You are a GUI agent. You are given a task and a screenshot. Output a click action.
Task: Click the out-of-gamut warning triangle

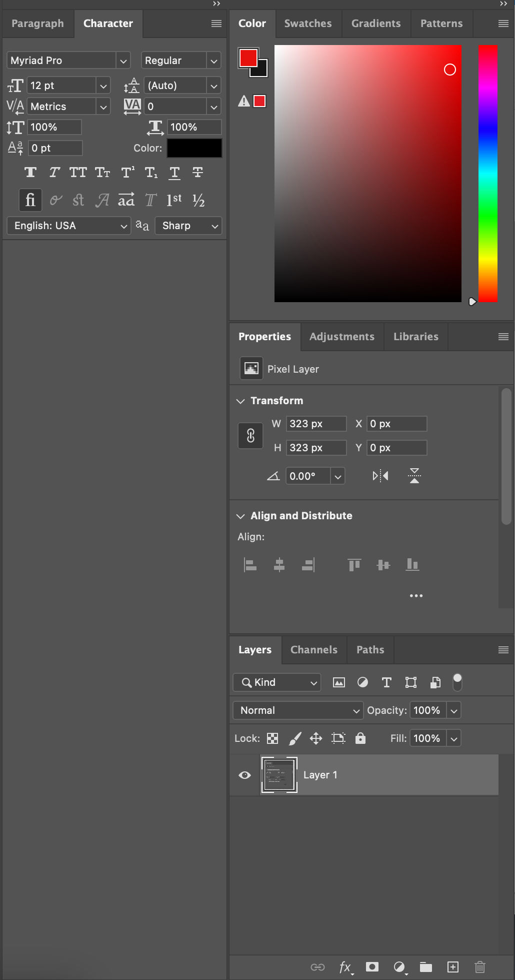point(244,101)
